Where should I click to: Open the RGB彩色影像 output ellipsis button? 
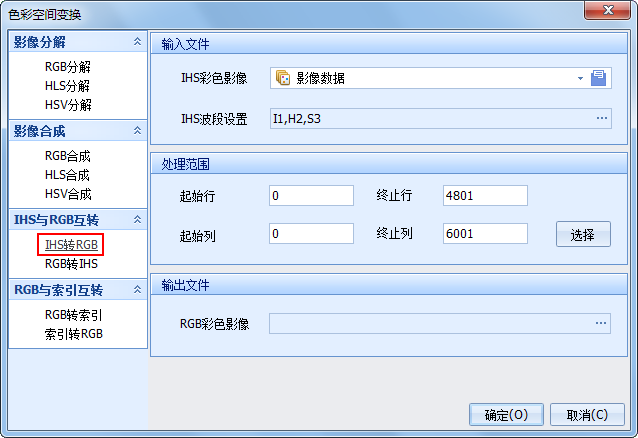coord(602,323)
